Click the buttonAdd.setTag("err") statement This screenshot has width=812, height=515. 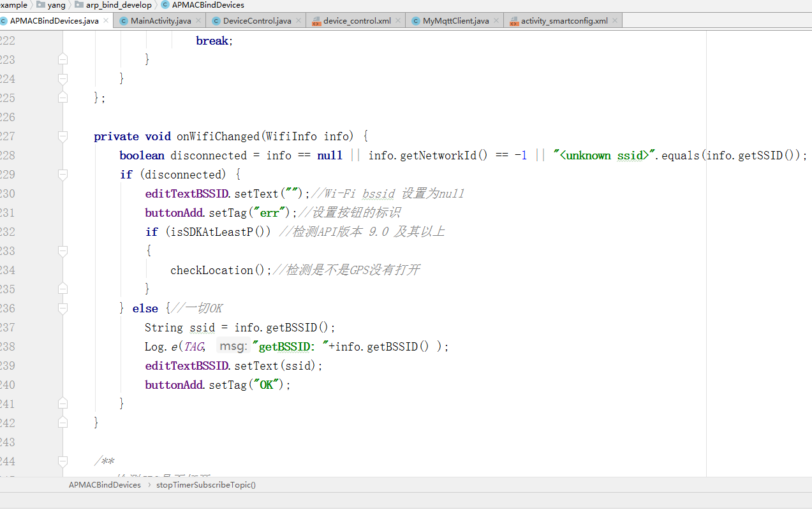pos(221,213)
